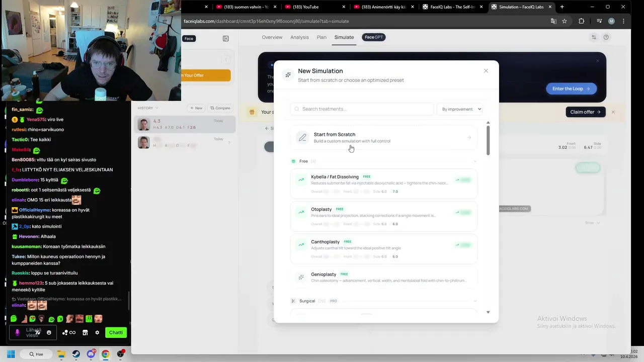This screenshot has width=644, height=362.
Task: Open the By improvement sort dropdown
Action: [x=459, y=109]
